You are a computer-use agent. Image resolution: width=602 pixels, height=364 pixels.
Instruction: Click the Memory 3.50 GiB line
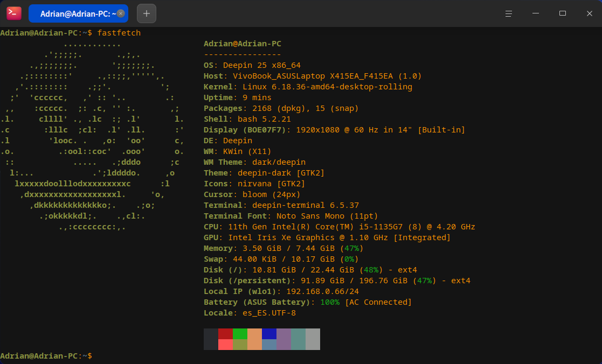tap(283, 248)
